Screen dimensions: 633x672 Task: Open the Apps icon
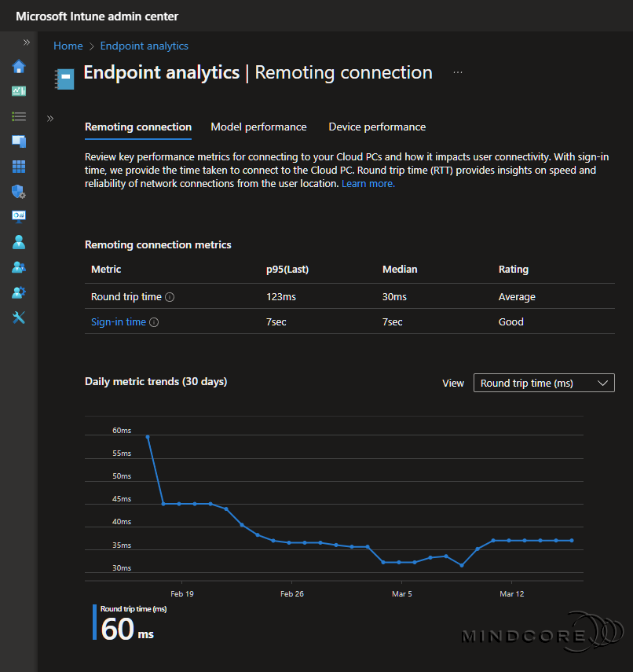19,167
